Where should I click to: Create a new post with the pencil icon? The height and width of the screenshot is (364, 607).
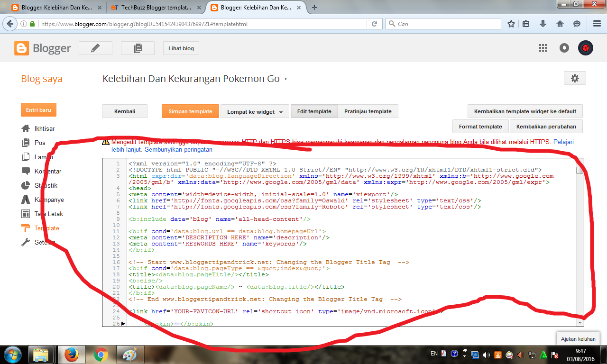pos(95,48)
